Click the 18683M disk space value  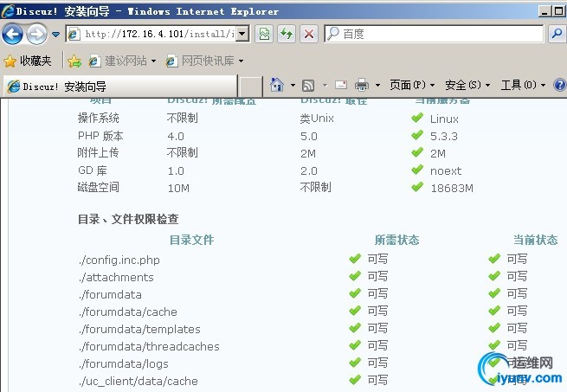[x=452, y=188]
